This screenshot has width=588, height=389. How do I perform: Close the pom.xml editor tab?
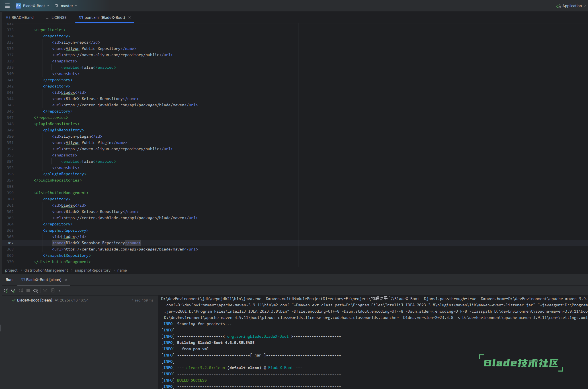130,17
